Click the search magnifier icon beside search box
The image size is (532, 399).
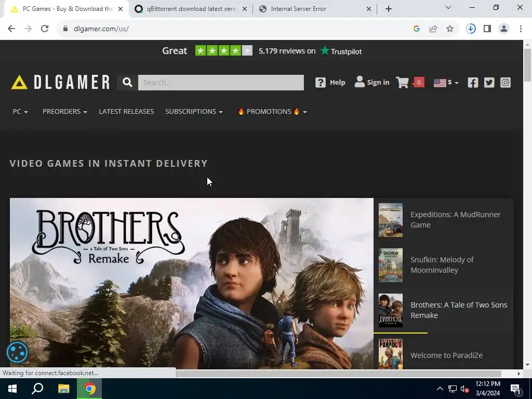127,83
